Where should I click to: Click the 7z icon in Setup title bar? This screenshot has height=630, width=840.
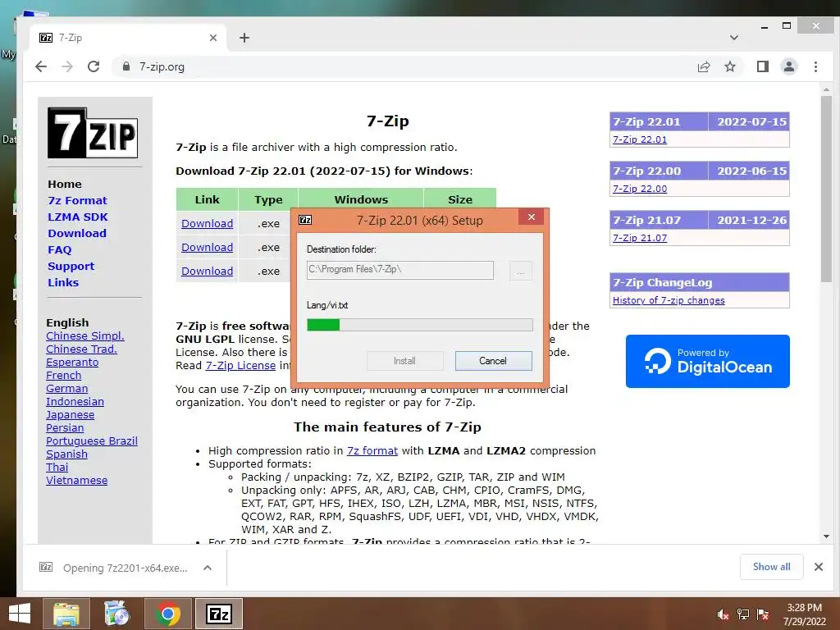pos(305,220)
